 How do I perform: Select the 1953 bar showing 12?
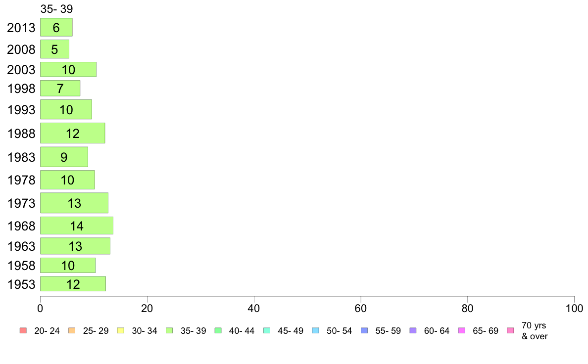click(x=73, y=284)
